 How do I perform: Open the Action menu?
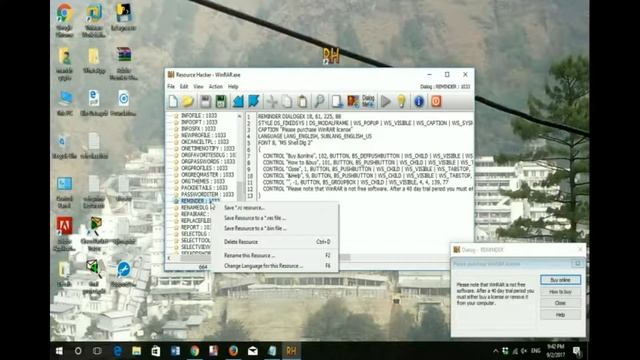[216, 87]
